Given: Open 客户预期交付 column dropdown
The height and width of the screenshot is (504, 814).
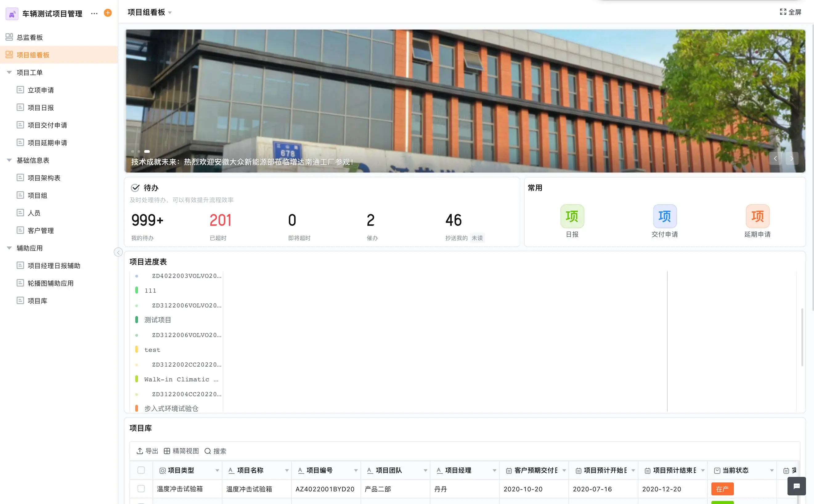Looking at the screenshot, I should [564, 470].
